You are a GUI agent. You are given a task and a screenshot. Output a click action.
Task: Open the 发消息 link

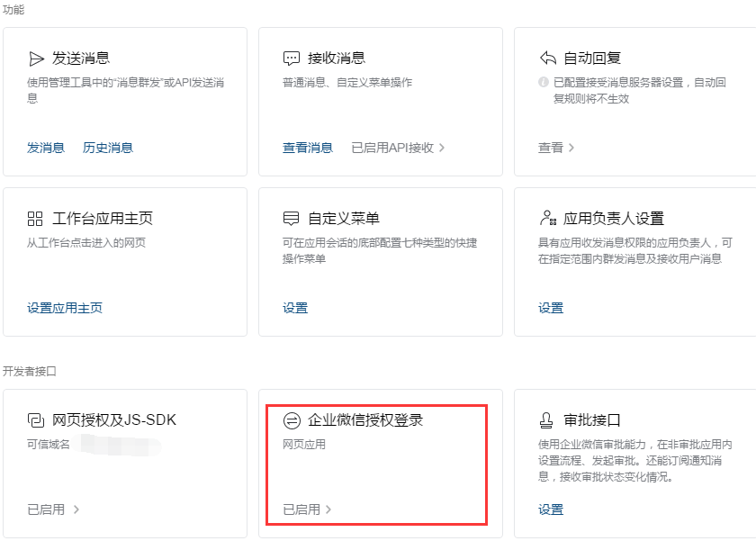click(46, 148)
